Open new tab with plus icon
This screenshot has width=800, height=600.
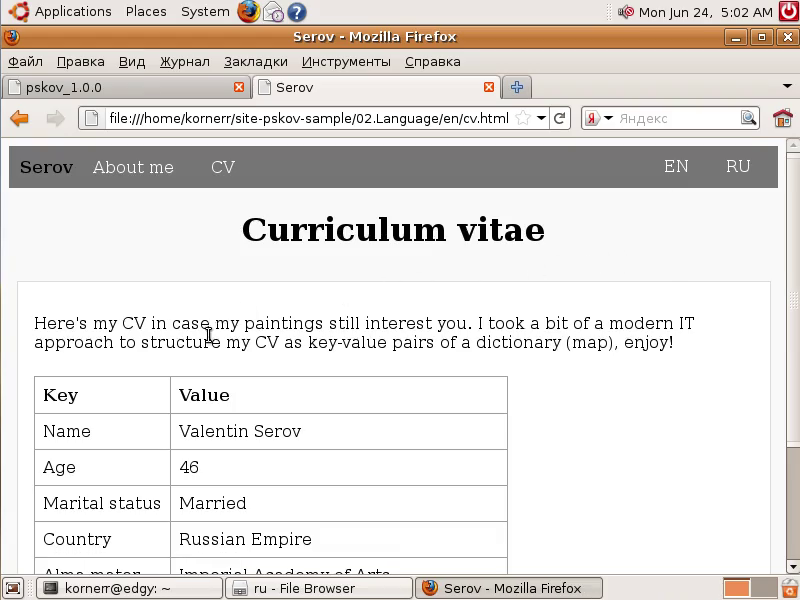point(517,87)
